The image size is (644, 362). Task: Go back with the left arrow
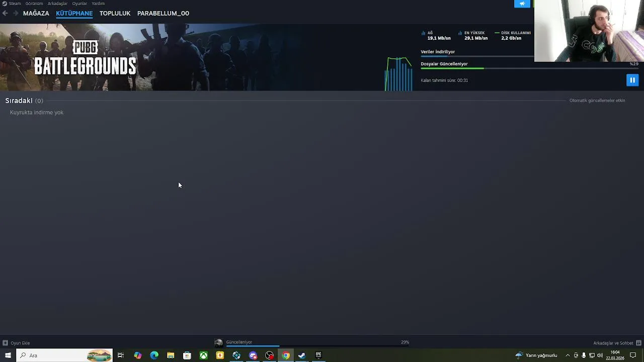click(5, 13)
